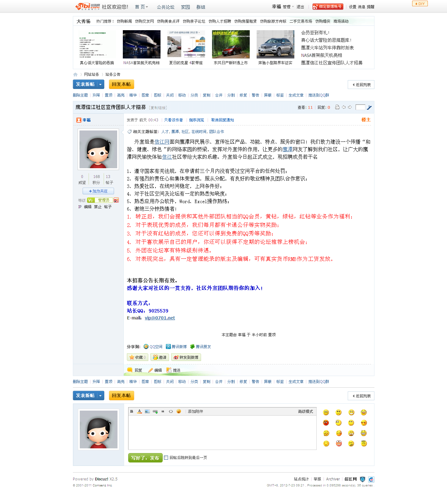Click the 收藏 star button

coord(137,357)
